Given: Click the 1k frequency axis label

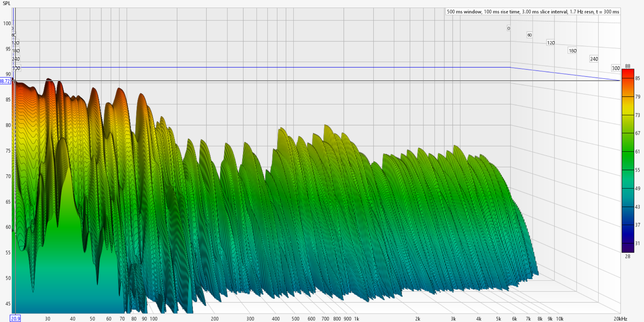Looking at the screenshot, I should click(357, 319).
